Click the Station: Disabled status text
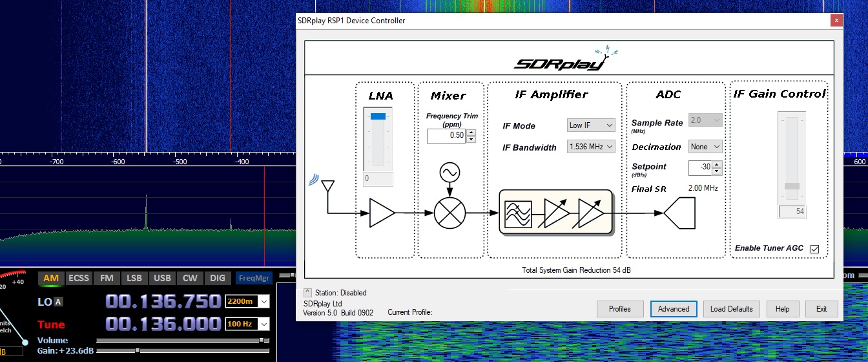 click(341, 293)
